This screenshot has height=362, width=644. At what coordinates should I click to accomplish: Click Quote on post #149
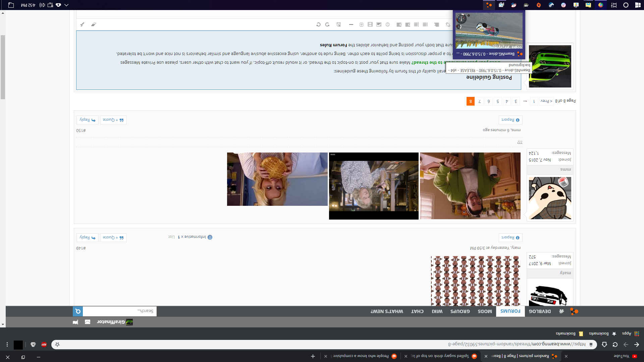[x=113, y=237]
